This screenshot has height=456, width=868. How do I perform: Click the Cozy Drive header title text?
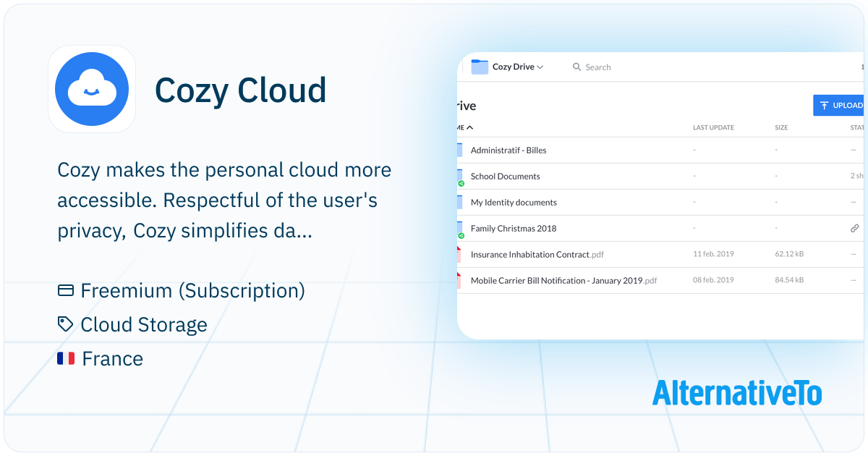pos(513,67)
